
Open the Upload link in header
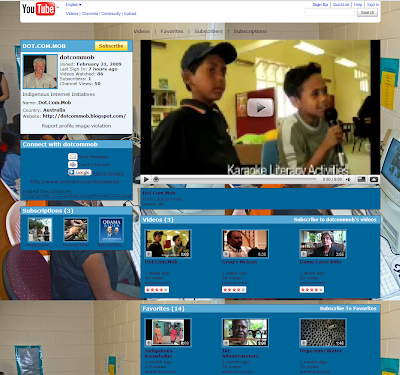(x=130, y=14)
